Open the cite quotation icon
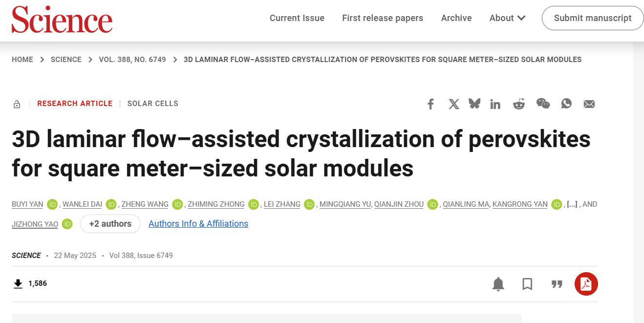644x323 pixels. [x=557, y=284]
